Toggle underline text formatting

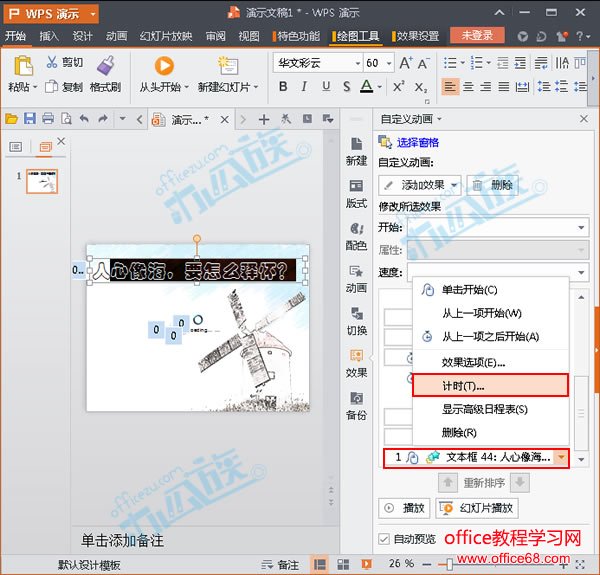[x=326, y=87]
